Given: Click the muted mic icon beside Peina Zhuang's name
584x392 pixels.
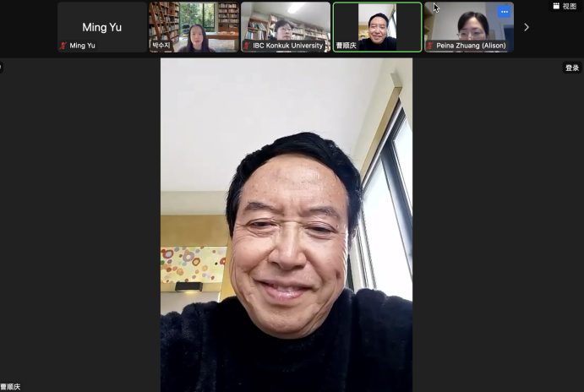Looking at the screenshot, I should coord(430,46).
